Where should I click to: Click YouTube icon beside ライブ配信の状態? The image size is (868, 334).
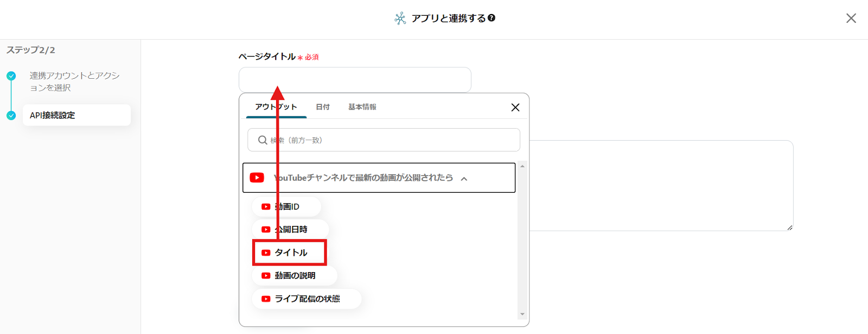click(266, 299)
